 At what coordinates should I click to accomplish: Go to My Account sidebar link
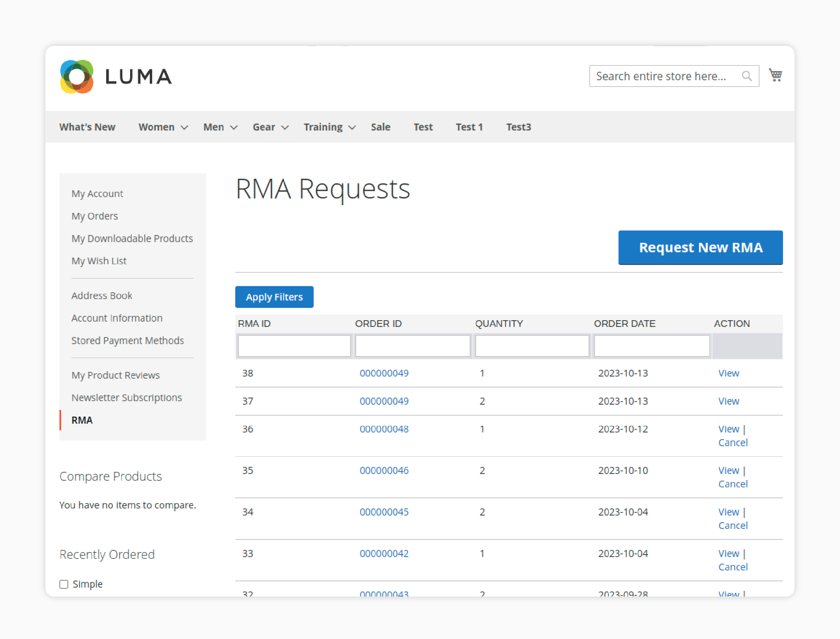pos(97,194)
